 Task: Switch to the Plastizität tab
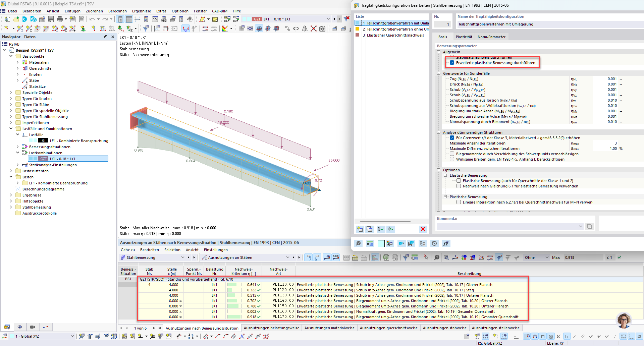click(464, 37)
